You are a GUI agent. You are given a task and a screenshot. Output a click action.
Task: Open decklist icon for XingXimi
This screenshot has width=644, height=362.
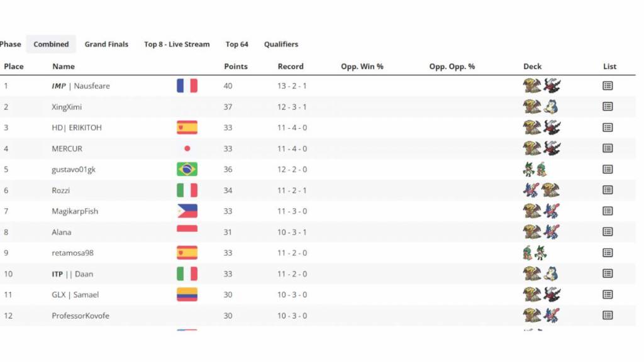point(608,107)
